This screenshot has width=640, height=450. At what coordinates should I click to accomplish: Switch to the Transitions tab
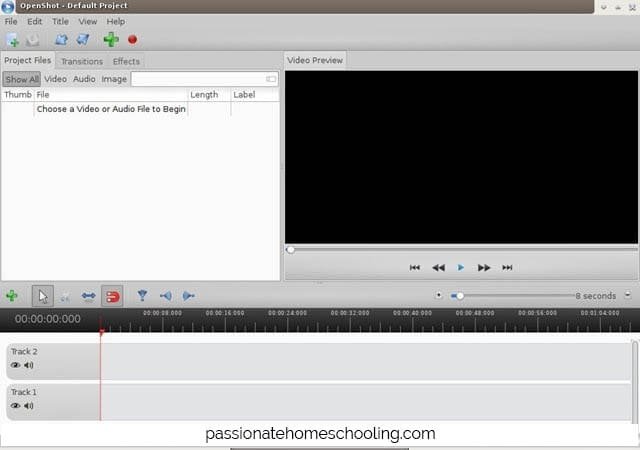coord(82,61)
